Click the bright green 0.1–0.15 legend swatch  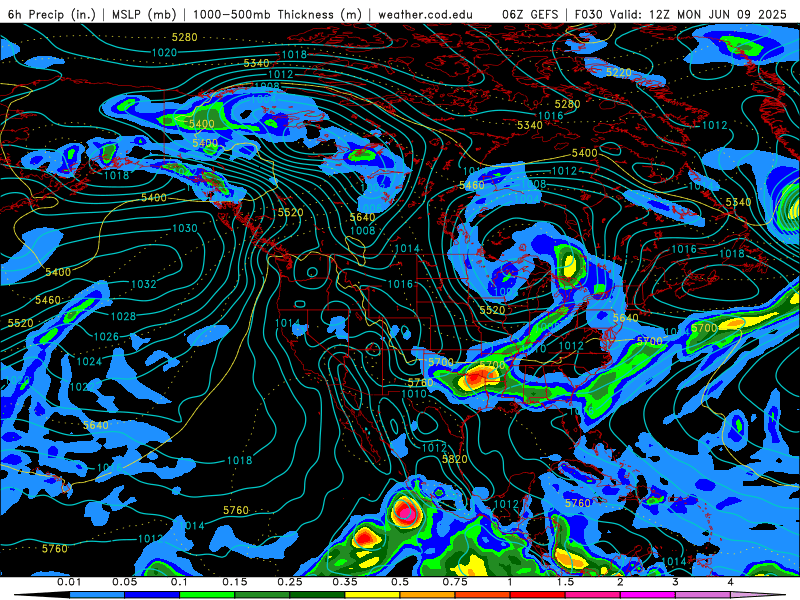207,595
